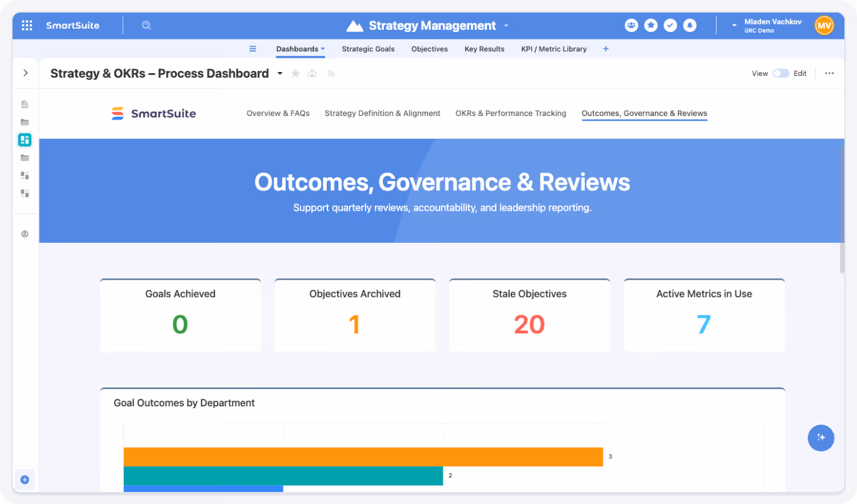Open the AI sparkle assistant button
Screen dimensions: 857x504
click(x=821, y=438)
